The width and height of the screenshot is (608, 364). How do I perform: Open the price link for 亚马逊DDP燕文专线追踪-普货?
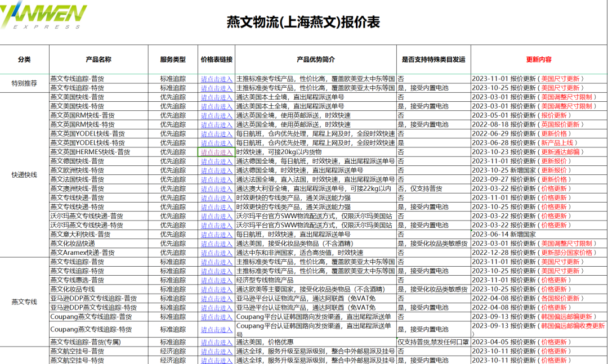tap(216, 299)
